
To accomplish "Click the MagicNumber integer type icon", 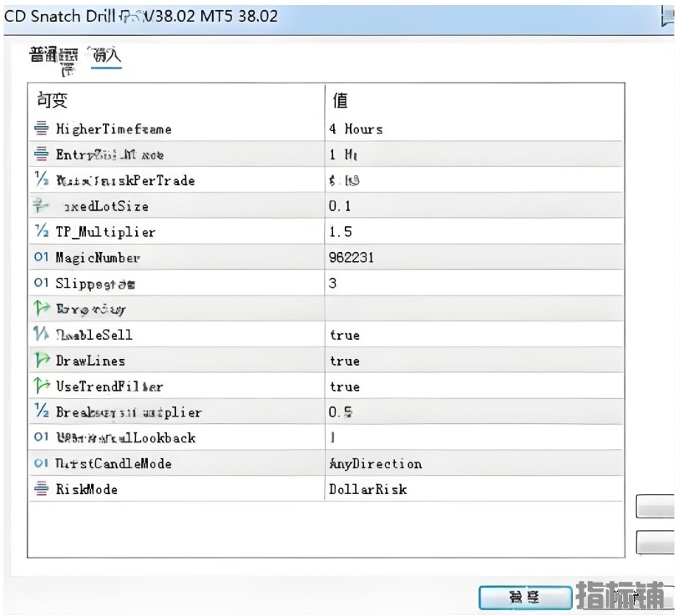I will (x=42, y=258).
